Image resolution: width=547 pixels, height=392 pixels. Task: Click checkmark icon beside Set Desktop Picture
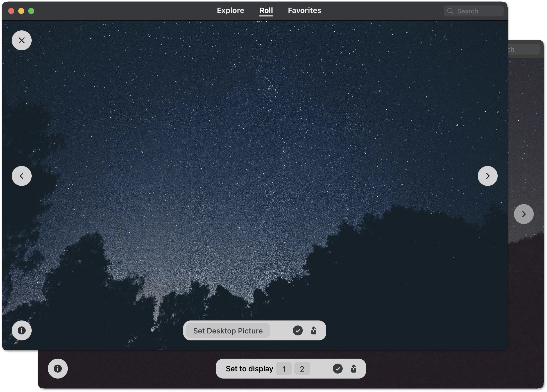click(x=298, y=330)
